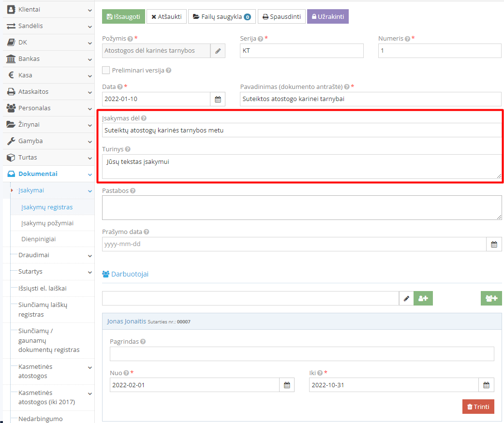Image resolution: width=504 pixels, height=423 pixels.
Task: Click the green Išsaugoti button
Action: point(123,16)
